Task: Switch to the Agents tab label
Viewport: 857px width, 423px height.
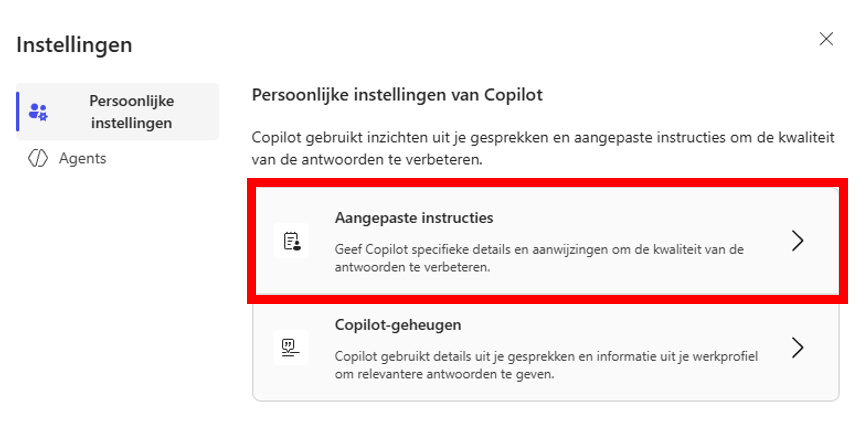Action: click(82, 158)
